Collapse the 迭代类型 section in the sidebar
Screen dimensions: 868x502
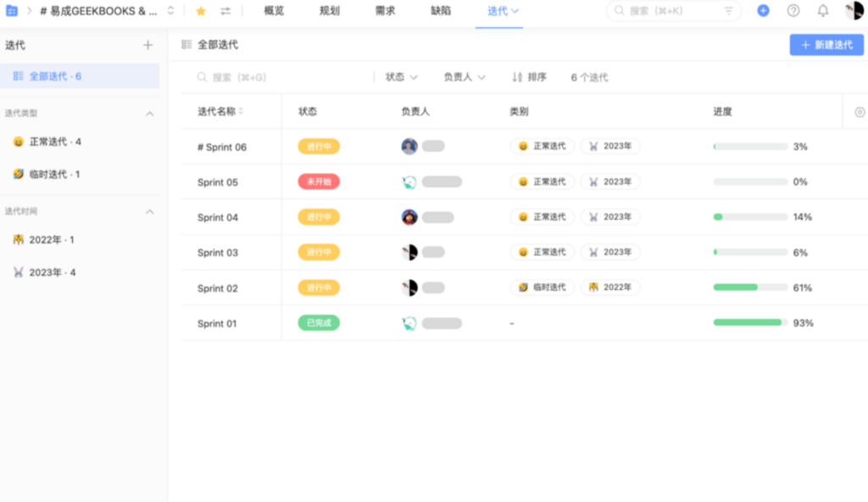click(x=151, y=112)
